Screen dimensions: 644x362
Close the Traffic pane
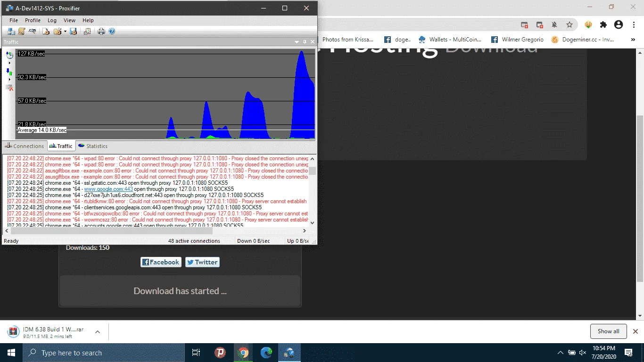click(313, 42)
